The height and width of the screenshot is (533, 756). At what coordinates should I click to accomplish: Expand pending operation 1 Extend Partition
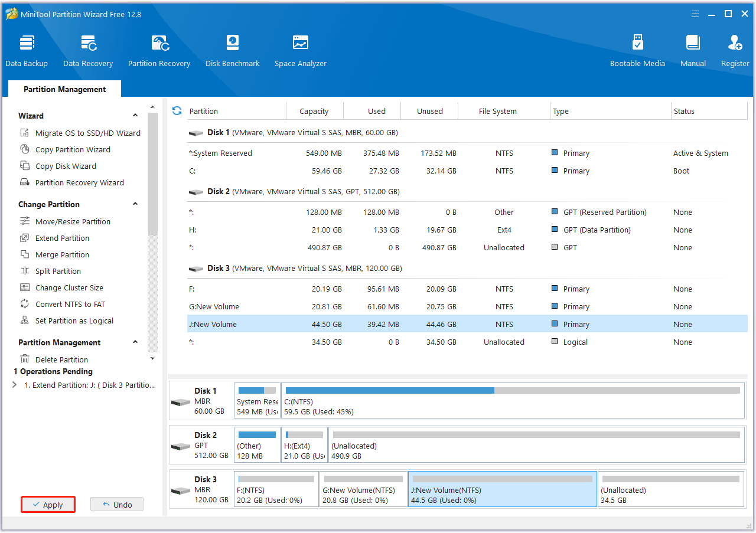[15, 385]
